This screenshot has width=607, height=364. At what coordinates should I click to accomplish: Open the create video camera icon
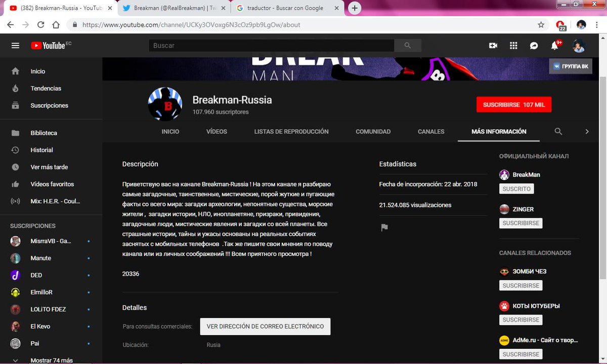click(493, 45)
